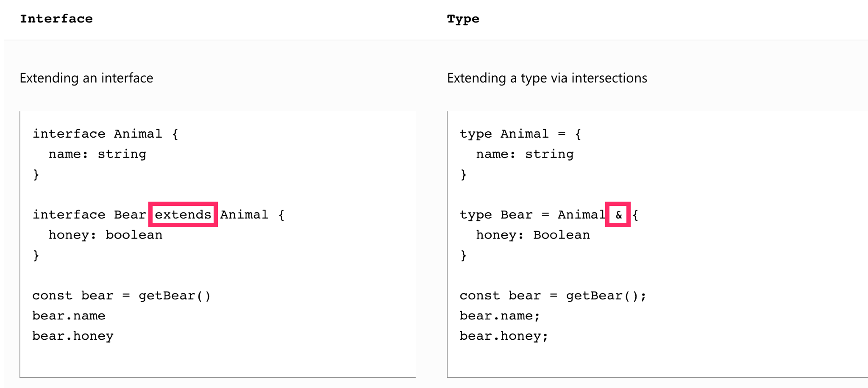Click 'const bear = getBear();' with semicolon

[x=553, y=295]
